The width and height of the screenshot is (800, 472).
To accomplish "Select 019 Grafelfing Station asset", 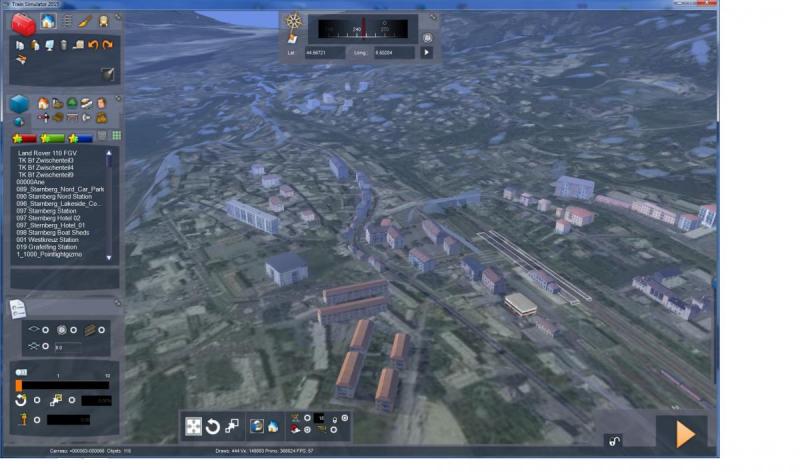I will [46, 247].
